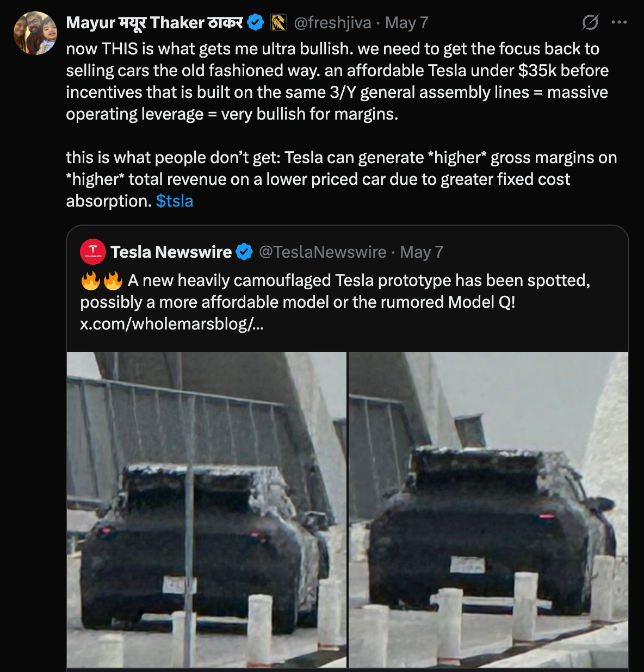Image resolution: width=644 pixels, height=672 pixels.
Task: Click the Grok slashed-circle icon
Action: pos(590,22)
